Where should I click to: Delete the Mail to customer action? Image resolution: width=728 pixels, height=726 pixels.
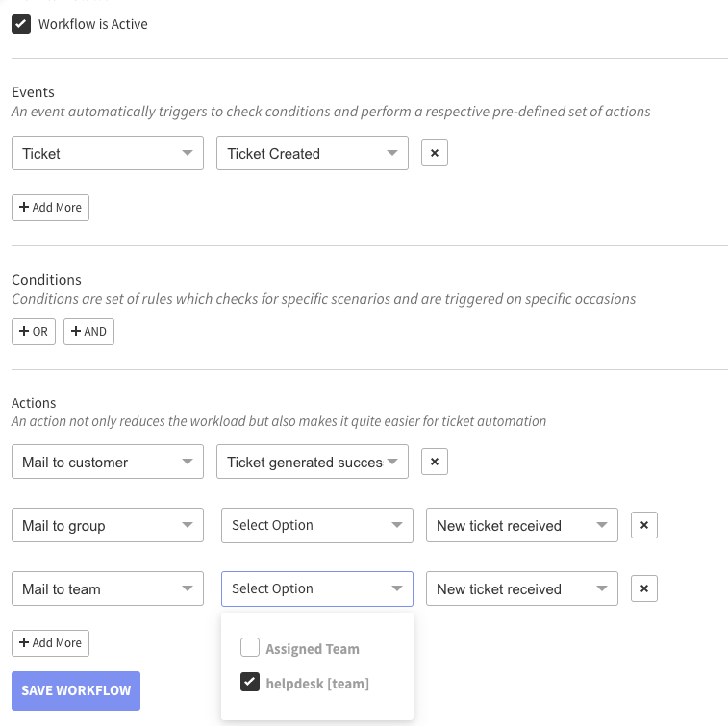434,463
